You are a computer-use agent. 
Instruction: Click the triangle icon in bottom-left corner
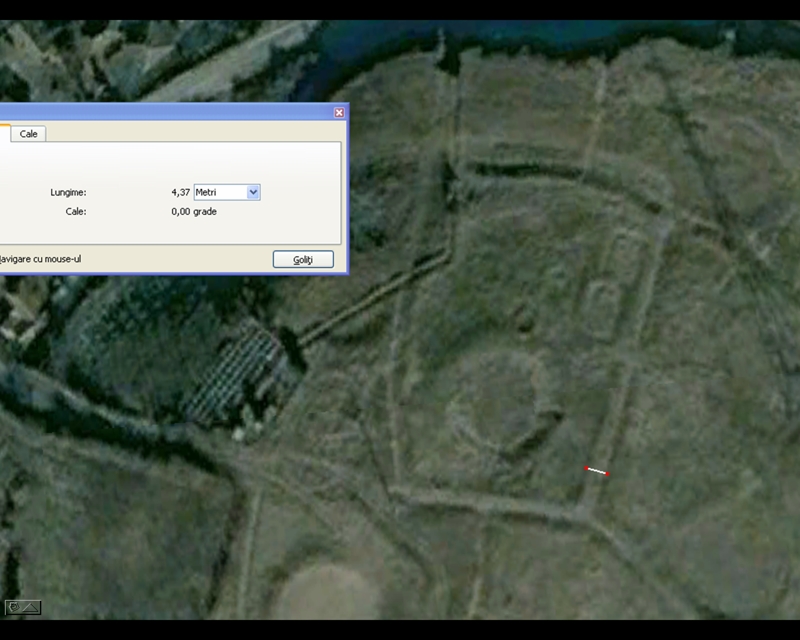point(31,606)
